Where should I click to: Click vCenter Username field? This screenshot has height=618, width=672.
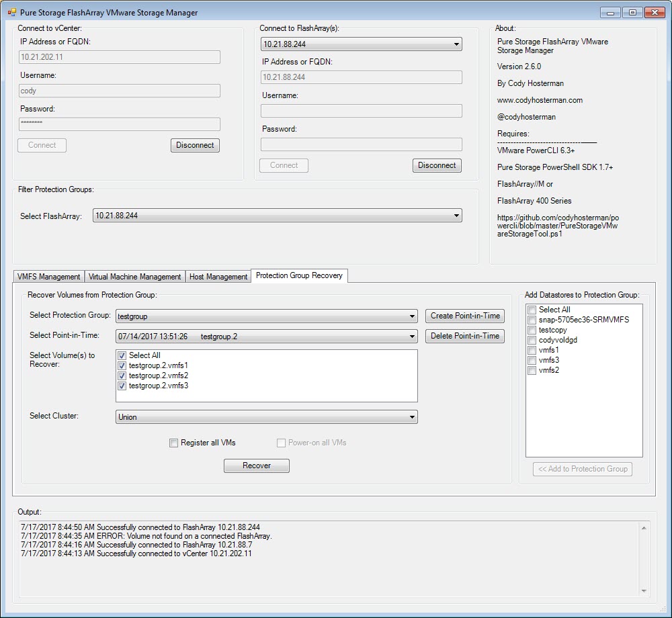coord(120,91)
